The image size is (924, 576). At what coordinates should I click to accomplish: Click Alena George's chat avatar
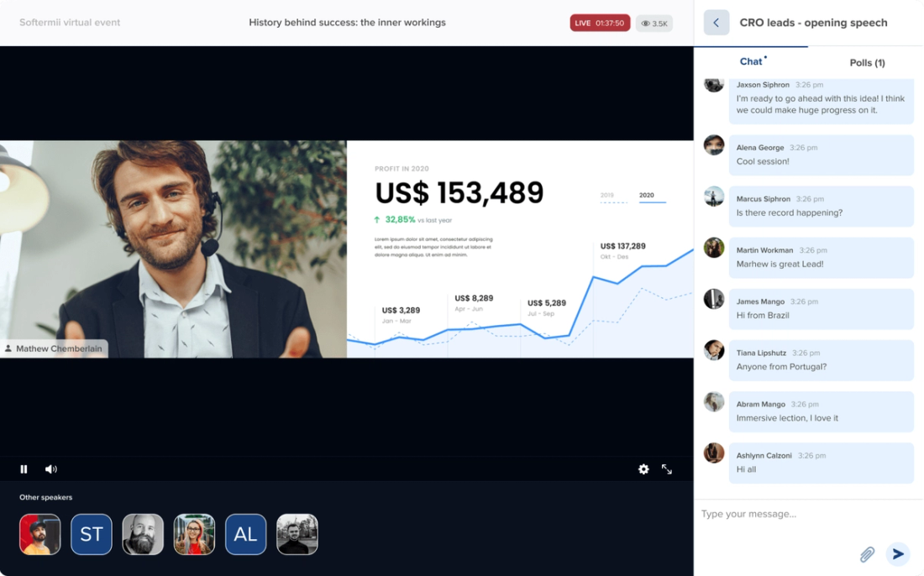tap(714, 145)
